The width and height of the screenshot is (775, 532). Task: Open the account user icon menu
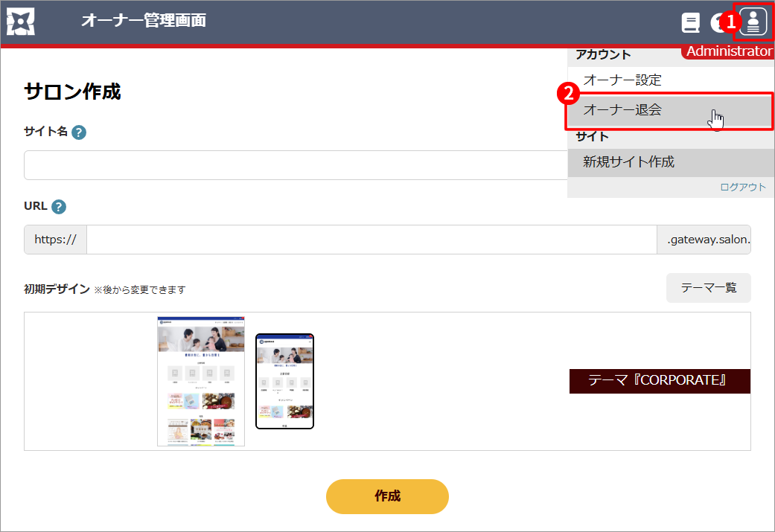coord(753,22)
